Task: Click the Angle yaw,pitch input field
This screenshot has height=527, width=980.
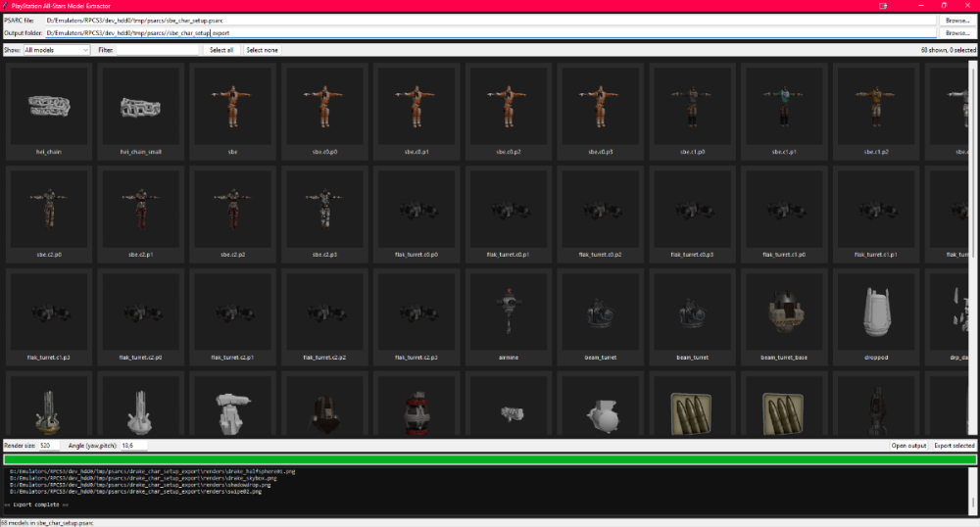Action: pyautogui.click(x=133, y=445)
